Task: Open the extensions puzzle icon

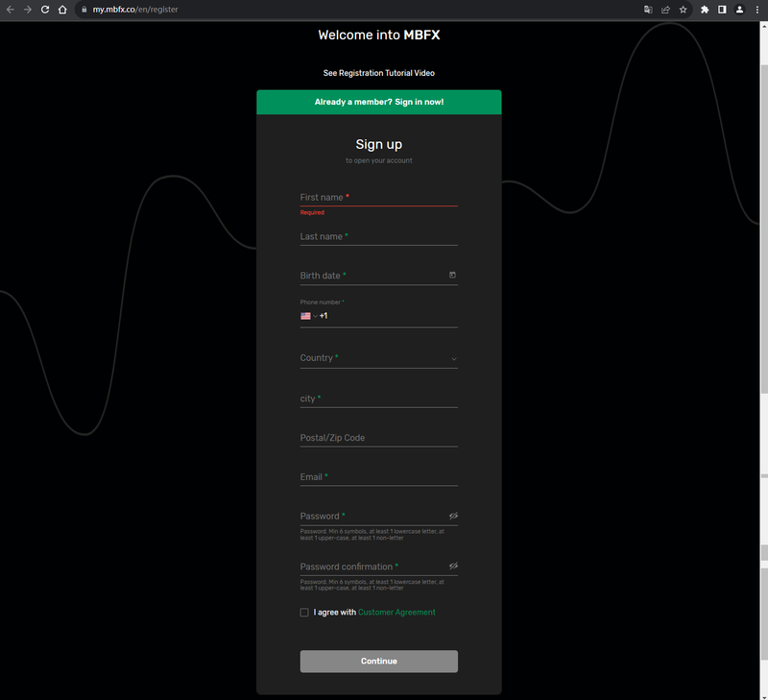Action: coord(705,10)
